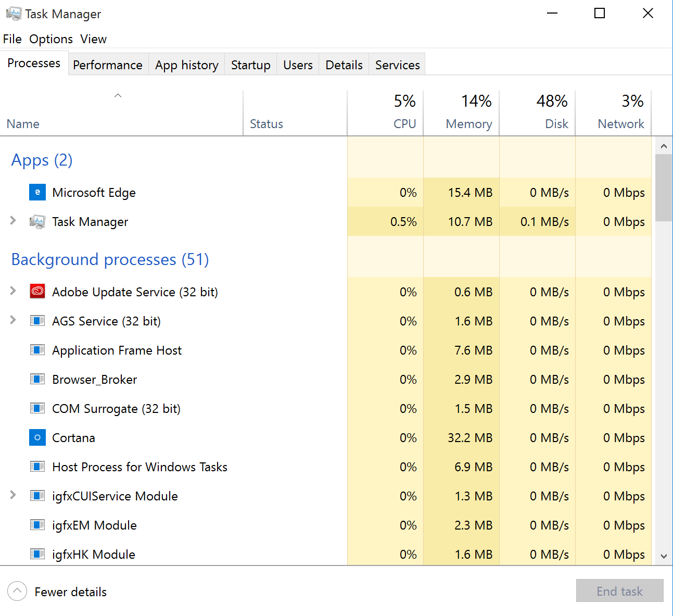This screenshot has width=673, height=616.
Task: Click the Host Process for Windows Tasks icon
Action: tap(37, 467)
